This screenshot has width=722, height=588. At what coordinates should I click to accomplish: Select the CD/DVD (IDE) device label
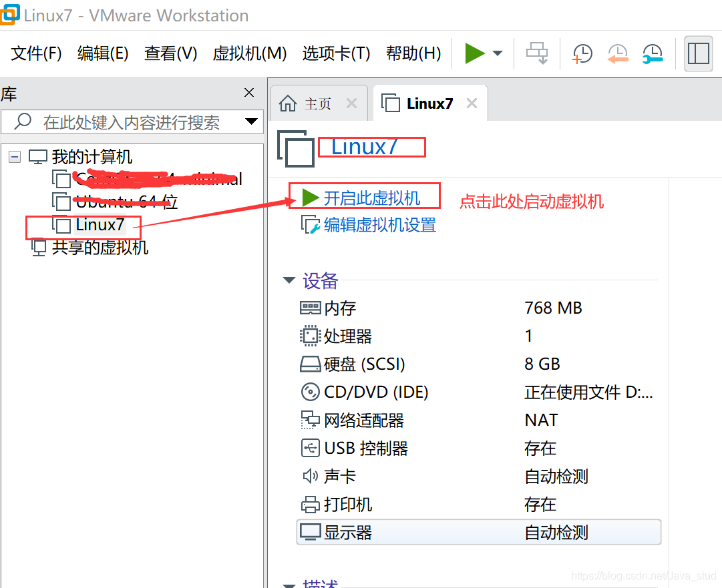coord(376,392)
